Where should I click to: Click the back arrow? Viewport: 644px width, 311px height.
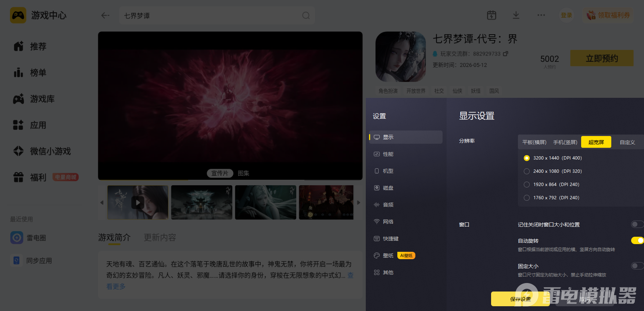point(105,15)
